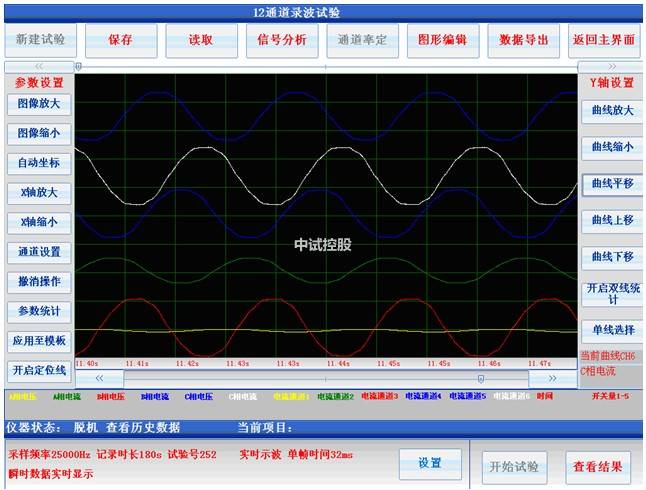The height and width of the screenshot is (490, 646).
Task: Open 单线选择 single curve selection
Action: point(611,330)
